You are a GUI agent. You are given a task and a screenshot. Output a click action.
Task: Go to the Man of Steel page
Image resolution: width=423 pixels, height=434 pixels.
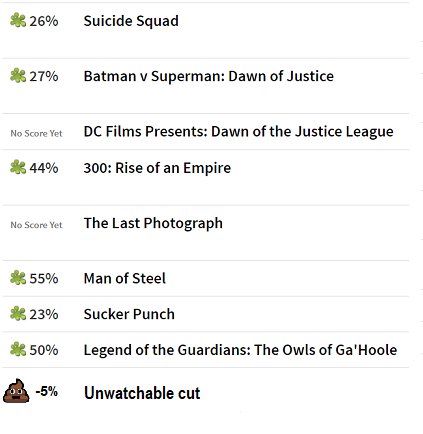click(x=125, y=278)
